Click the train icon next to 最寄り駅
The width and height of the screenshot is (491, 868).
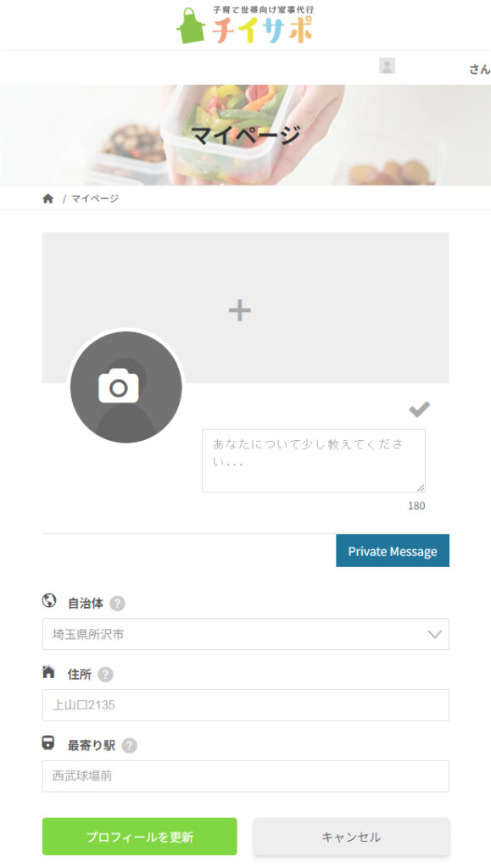[48, 743]
